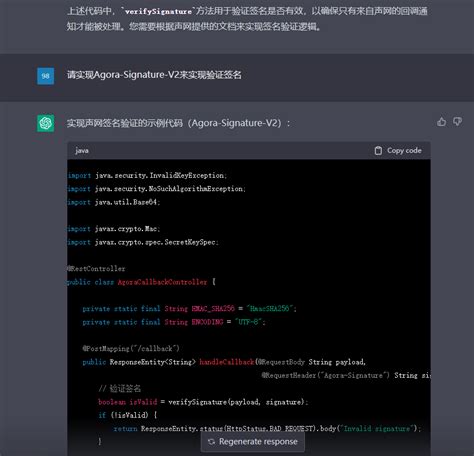Image resolution: width=474 pixels, height=456 pixels.
Task: Click the thumbs up icon
Action: (442, 122)
